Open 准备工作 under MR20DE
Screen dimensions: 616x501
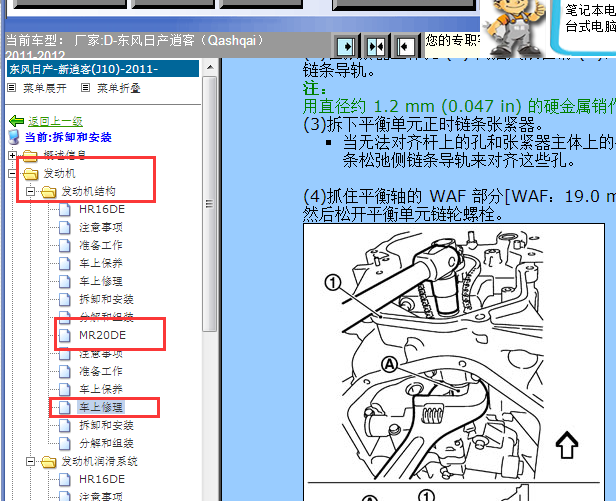[101, 371]
